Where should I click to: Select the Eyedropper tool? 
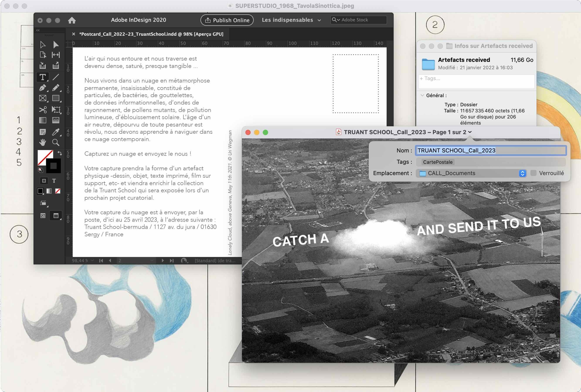point(56,132)
